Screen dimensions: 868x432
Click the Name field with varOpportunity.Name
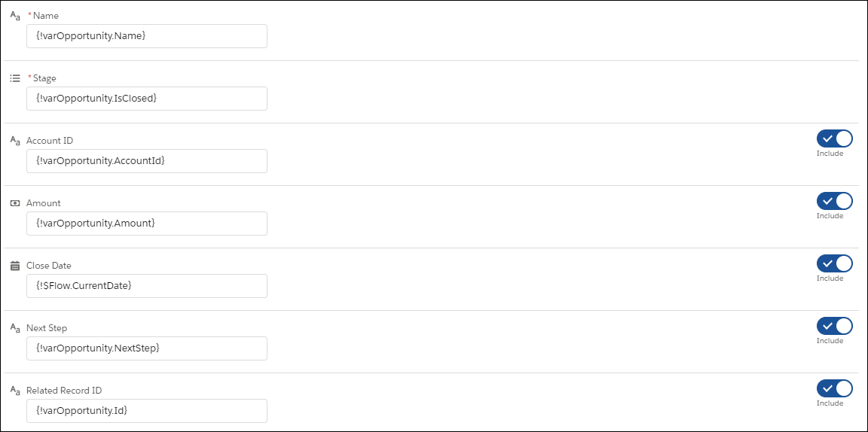[x=147, y=36]
